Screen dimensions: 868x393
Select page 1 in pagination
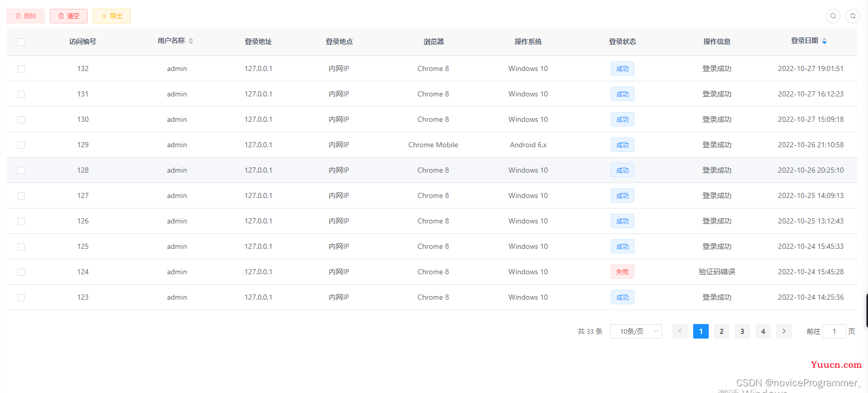tap(701, 331)
